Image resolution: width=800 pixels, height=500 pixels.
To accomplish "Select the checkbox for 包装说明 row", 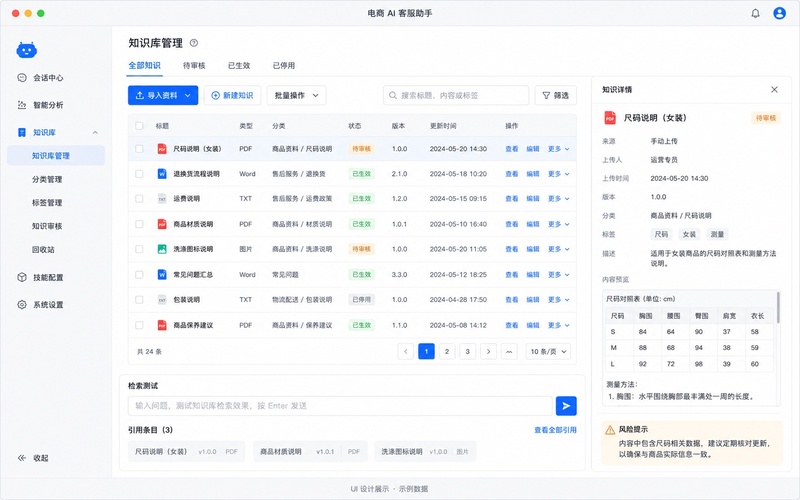I will click(x=139, y=299).
